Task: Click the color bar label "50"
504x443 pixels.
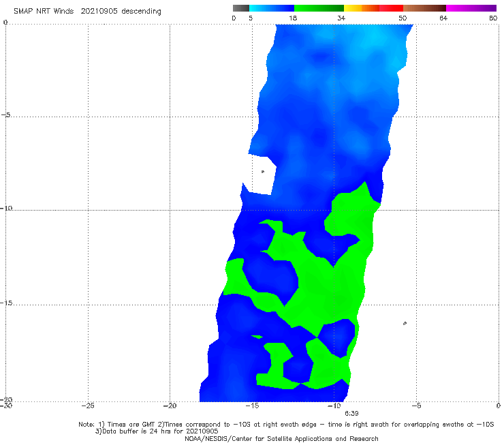Action: pos(403,18)
